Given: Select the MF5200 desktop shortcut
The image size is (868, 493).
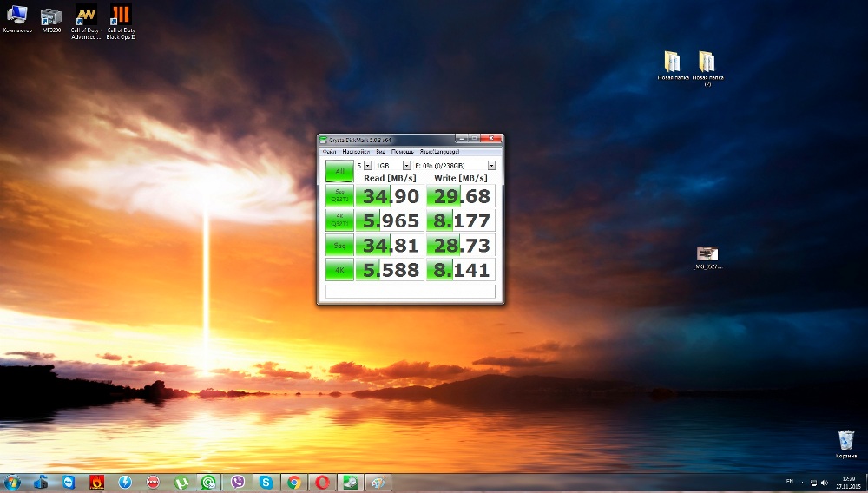Looking at the screenshot, I should pos(51,20).
